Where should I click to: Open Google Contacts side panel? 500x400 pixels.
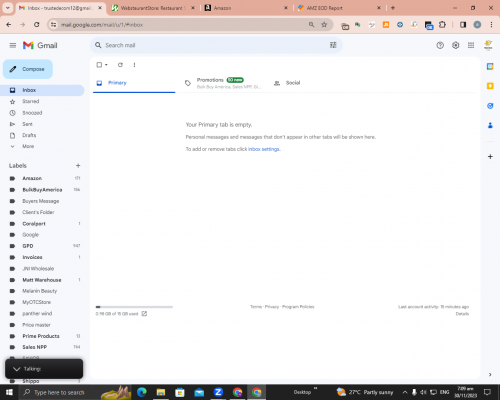coord(490,125)
